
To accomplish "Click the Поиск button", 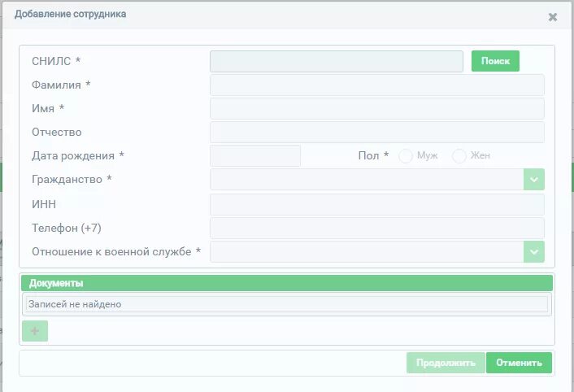I will pos(495,61).
